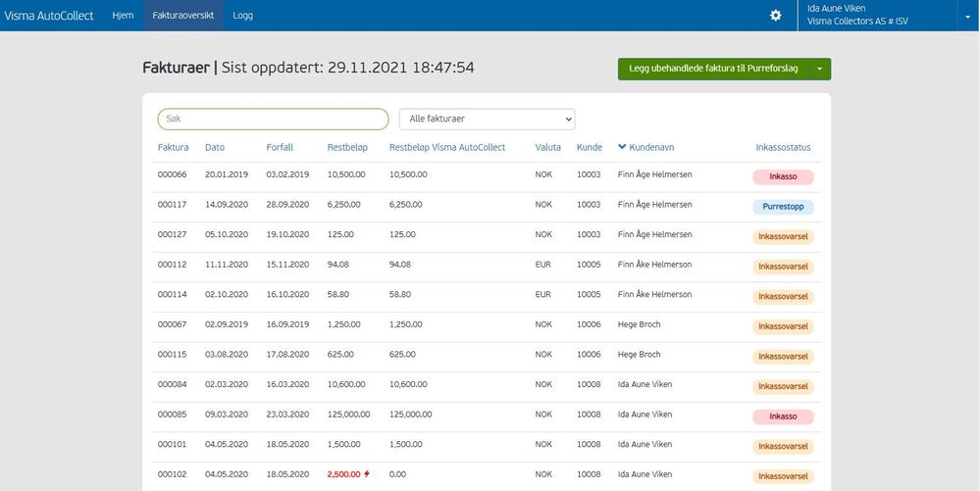This screenshot has height=491, width=980.
Task: Click the Søk search field
Action: (273, 119)
